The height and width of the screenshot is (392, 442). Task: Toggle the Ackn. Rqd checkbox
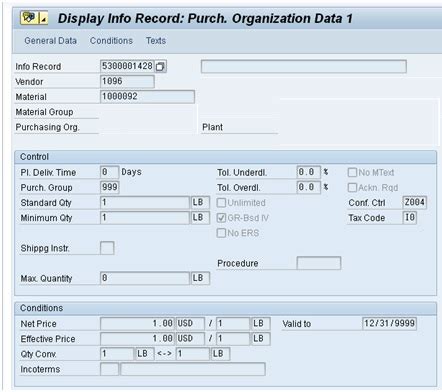(352, 188)
